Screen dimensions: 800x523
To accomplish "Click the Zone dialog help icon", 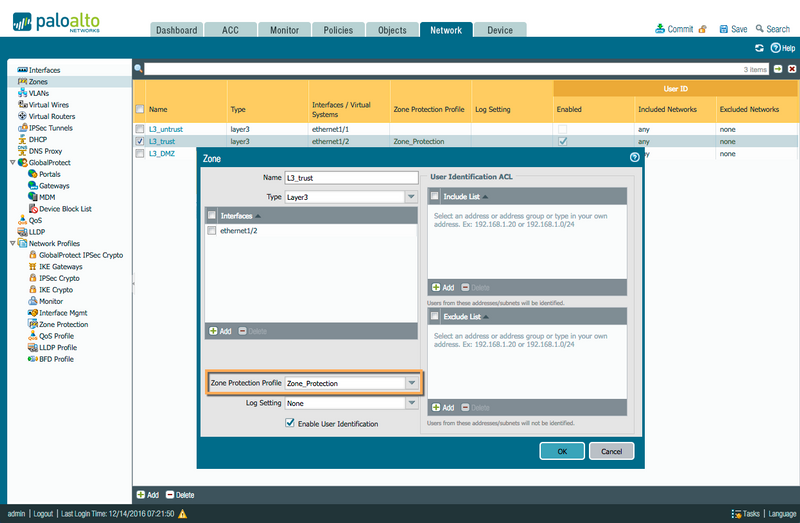I will pos(634,158).
